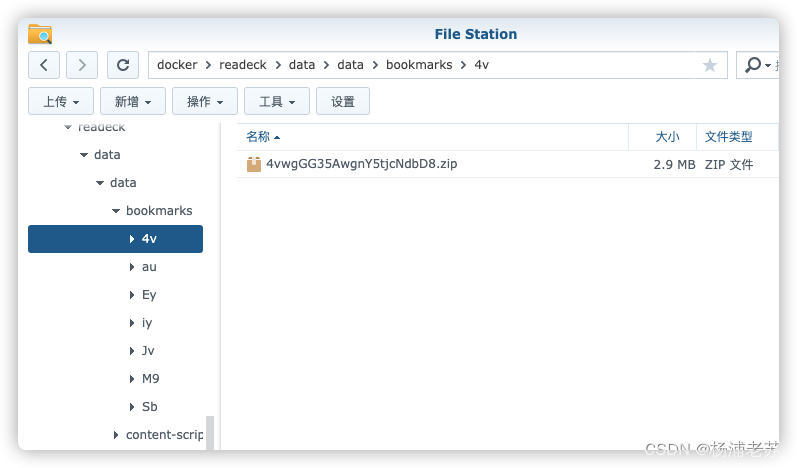797x468 pixels.
Task: Click the 设置 settings button
Action: click(x=343, y=101)
